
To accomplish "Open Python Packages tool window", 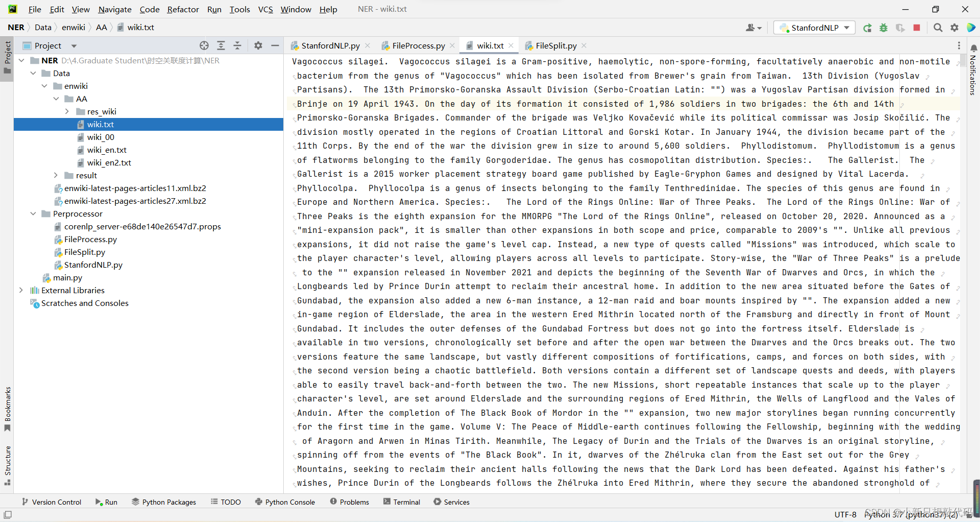I will click(164, 502).
